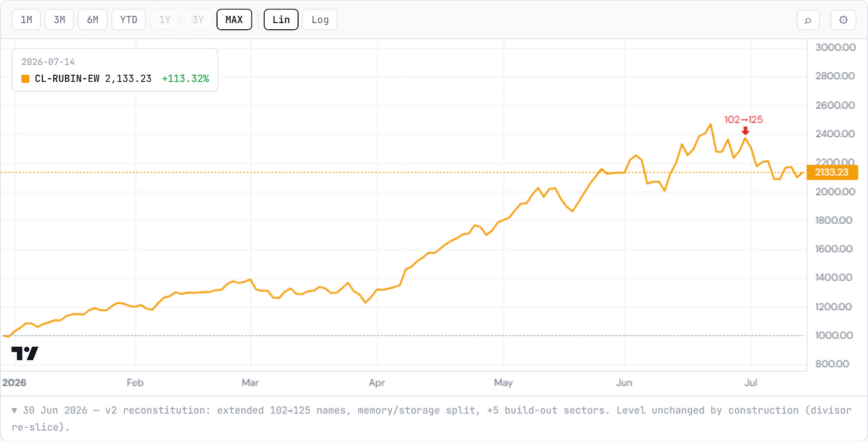The width and height of the screenshot is (868, 442).
Task: Select the MAX range
Action: tap(234, 20)
